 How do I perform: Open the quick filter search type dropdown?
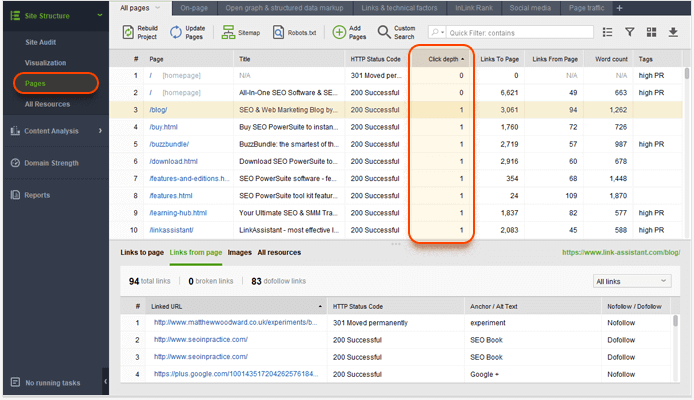(x=437, y=32)
